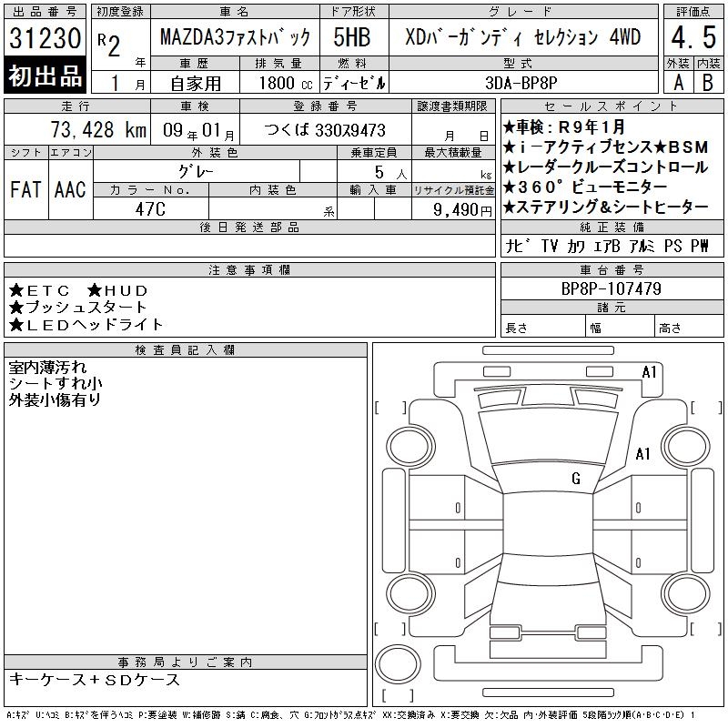Click inspector note 外装小傷有り

[55, 399]
